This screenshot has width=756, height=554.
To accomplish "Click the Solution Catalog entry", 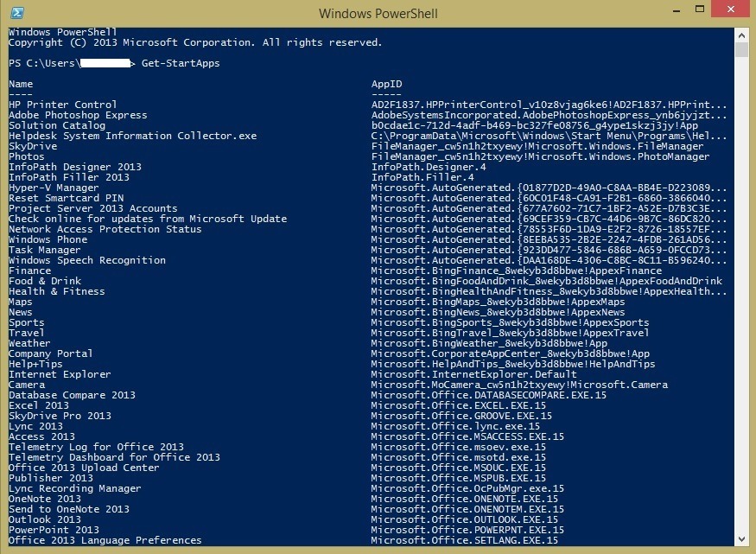I will pos(57,125).
